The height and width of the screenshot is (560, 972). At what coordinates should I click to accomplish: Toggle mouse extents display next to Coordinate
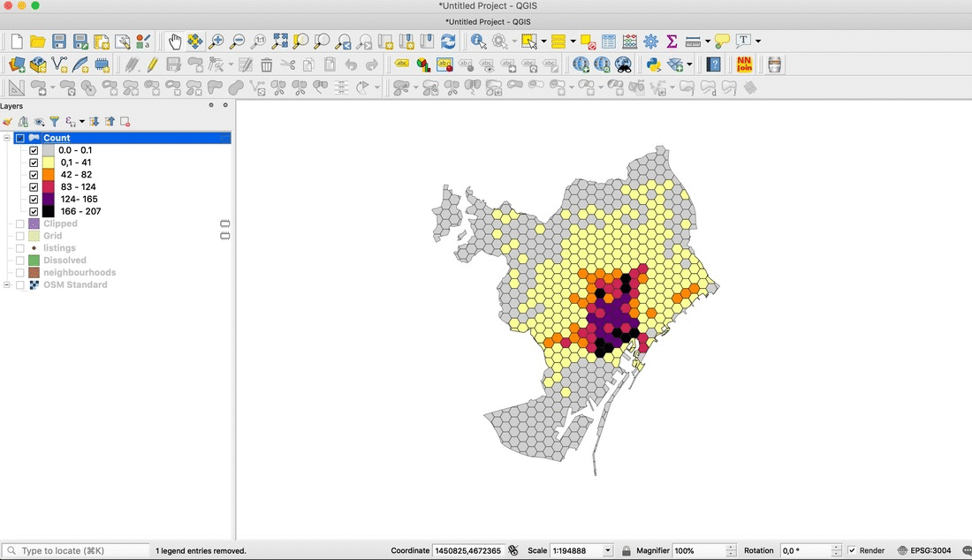click(513, 550)
